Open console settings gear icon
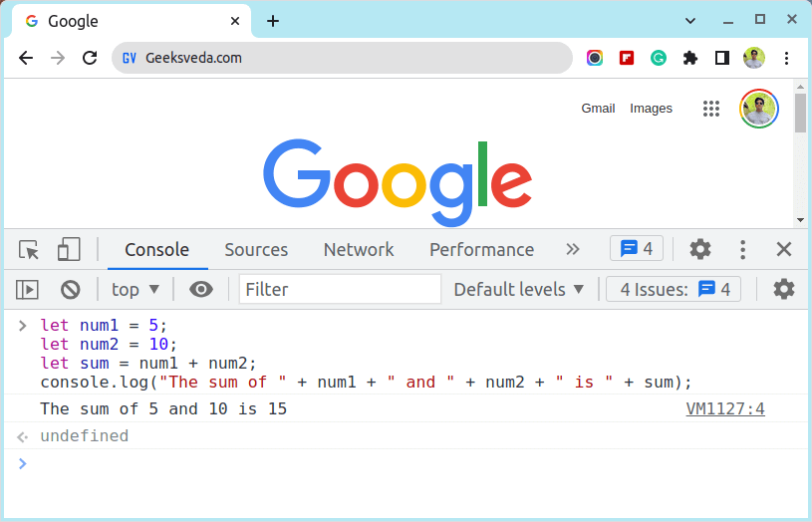Viewport: 812px width, 522px height. (784, 290)
